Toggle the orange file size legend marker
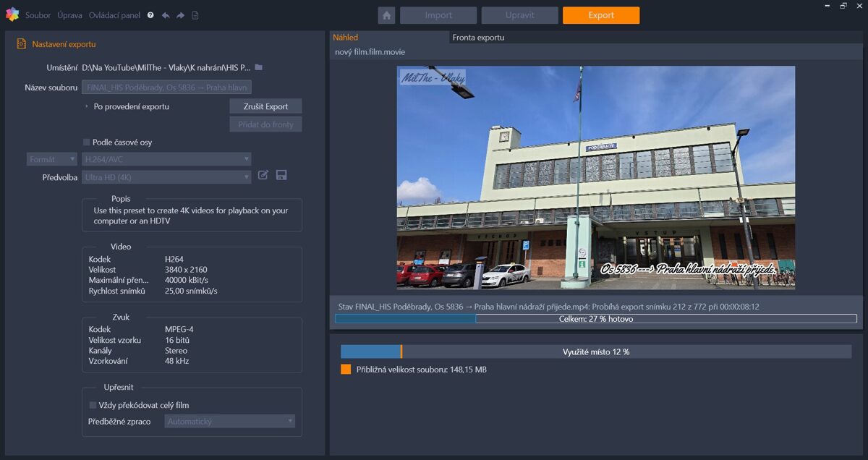 point(344,369)
